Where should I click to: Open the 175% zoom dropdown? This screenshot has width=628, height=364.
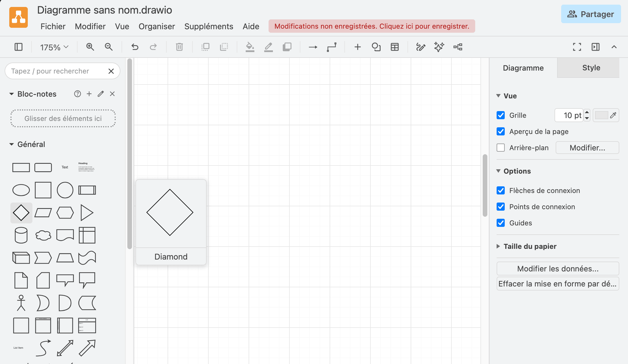click(54, 47)
